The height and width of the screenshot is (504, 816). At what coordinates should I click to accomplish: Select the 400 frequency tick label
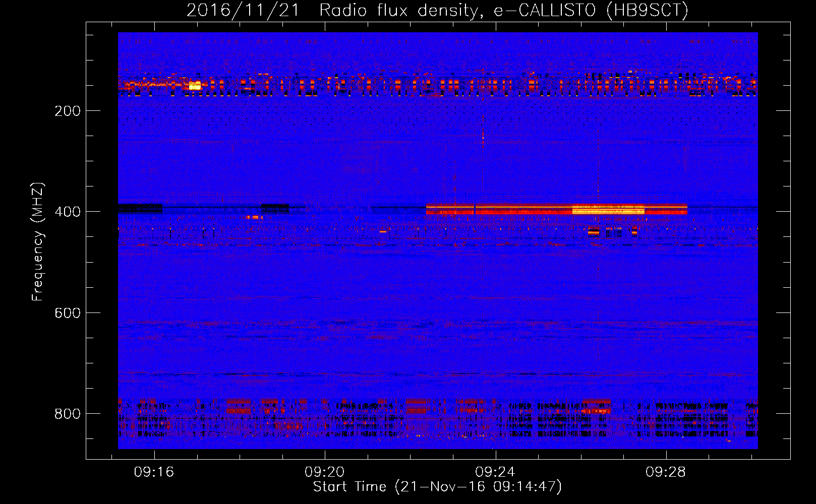pos(68,212)
